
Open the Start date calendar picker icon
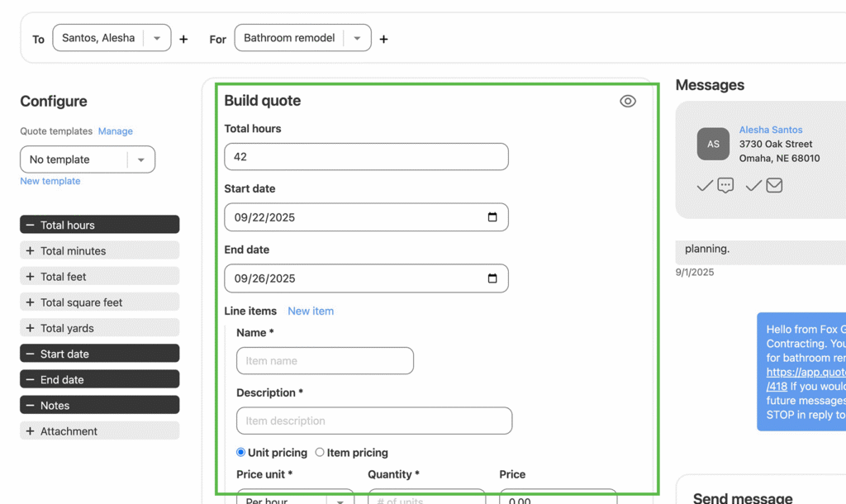coord(492,217)
